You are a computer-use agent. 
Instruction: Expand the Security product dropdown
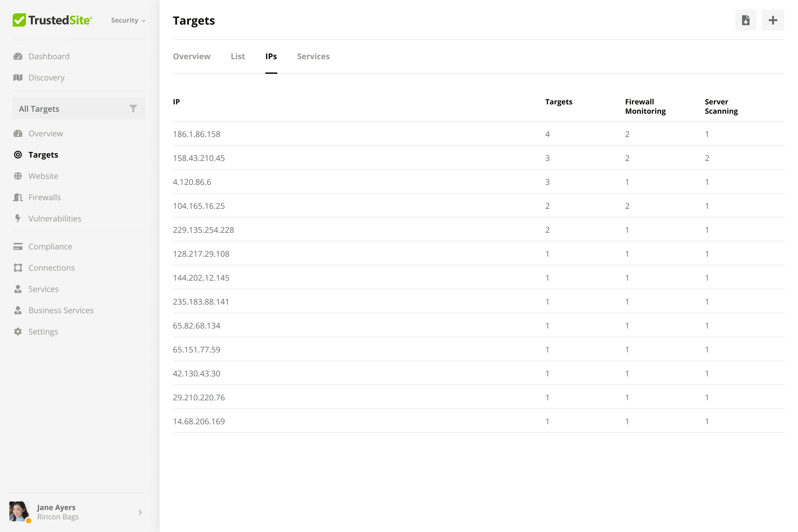click(128, 20)
